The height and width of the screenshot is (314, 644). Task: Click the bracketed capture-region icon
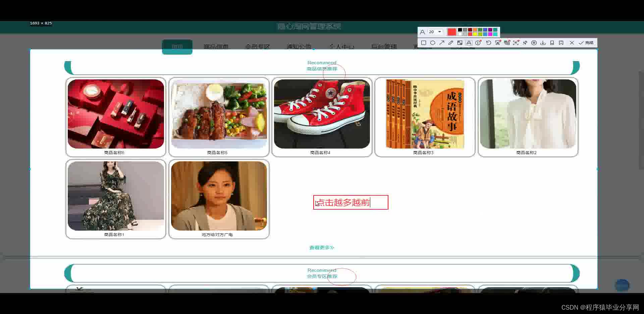coord(516,43)
